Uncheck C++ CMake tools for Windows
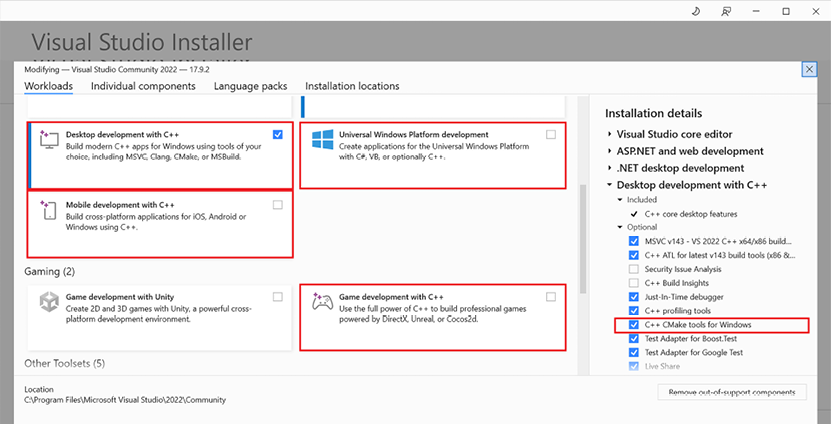Screen dimensions: 831x424 tap(633, 324)
